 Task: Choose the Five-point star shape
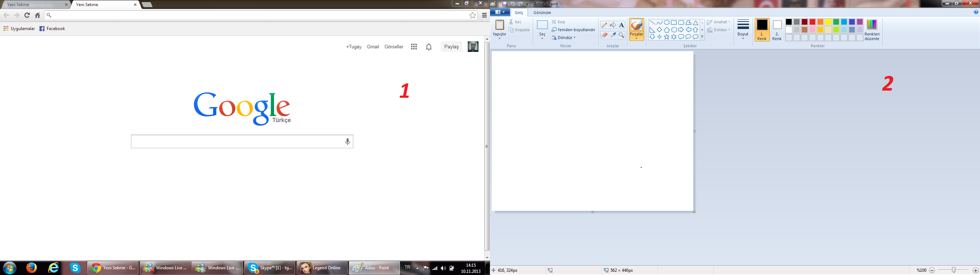pyautogui.click(x=666, y=37)
